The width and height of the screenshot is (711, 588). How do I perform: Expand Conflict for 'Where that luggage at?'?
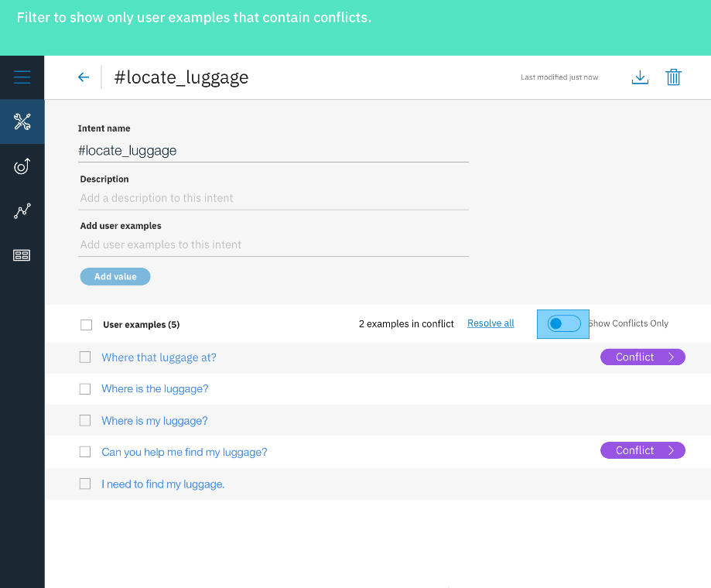coord(642,357)
